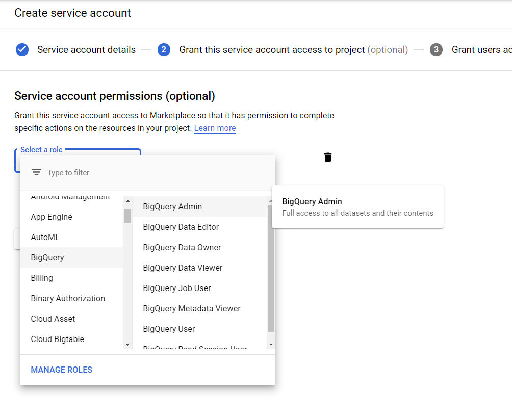Select the BigQuery Admin role
This screenshot has height=420, width=512.
click(172, 206)
